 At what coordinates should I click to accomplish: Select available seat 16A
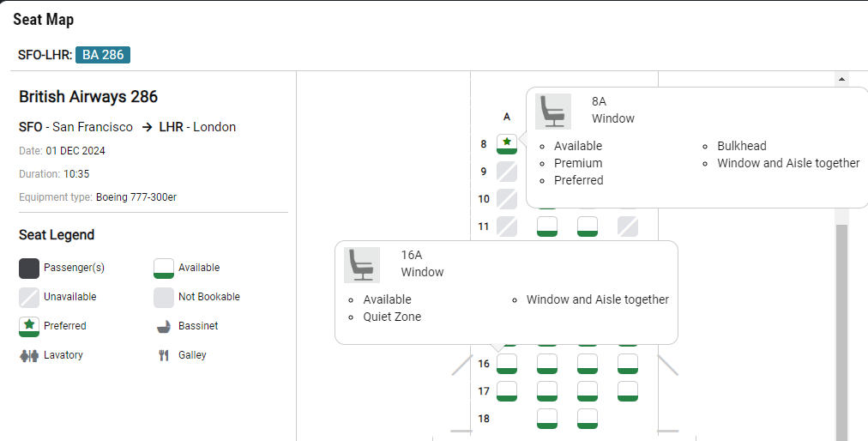[x=507, y=364]
